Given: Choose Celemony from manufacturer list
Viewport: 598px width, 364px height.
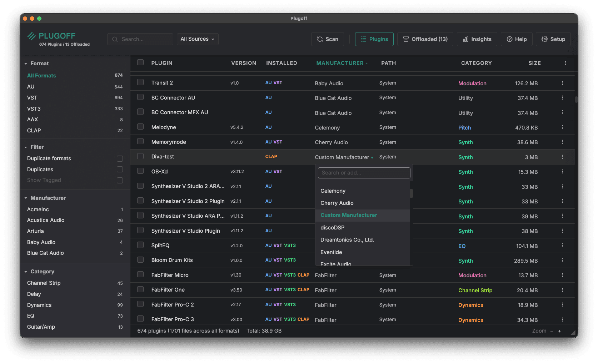Looking at the screenshot, I should coord(362,191).
